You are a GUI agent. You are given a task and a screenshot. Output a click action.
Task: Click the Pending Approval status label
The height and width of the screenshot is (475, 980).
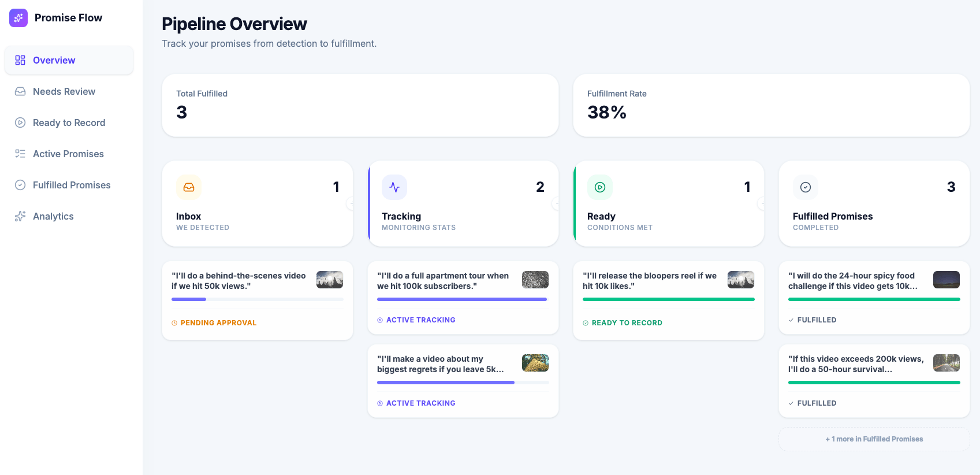coord(218,323)
